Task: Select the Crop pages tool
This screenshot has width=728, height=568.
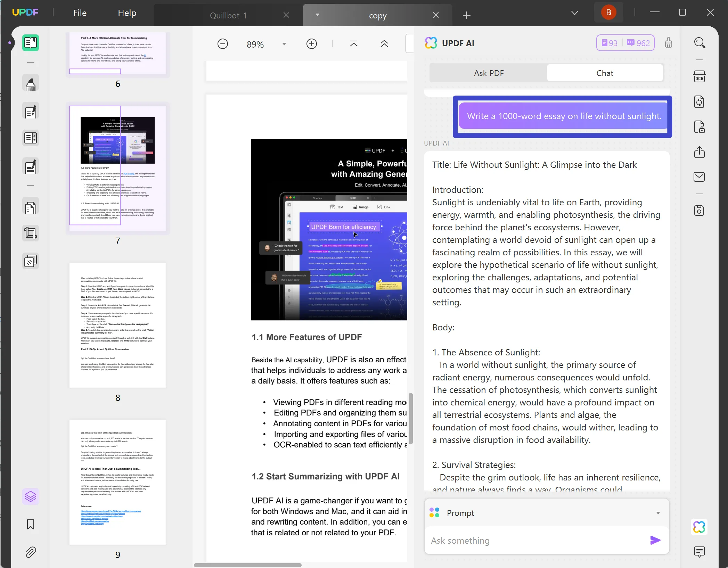Action: (x=31, y=233)
